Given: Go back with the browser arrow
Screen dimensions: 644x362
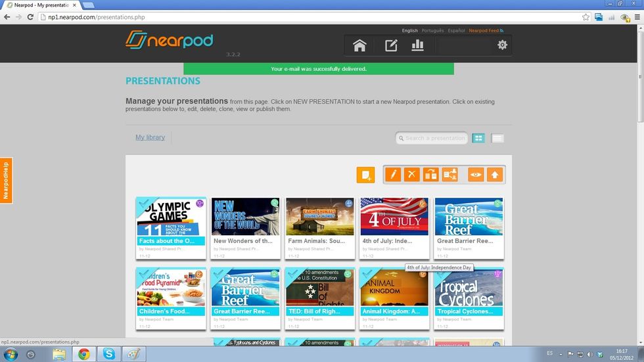Looking at the screenshot, I should [x=7, y=17].
